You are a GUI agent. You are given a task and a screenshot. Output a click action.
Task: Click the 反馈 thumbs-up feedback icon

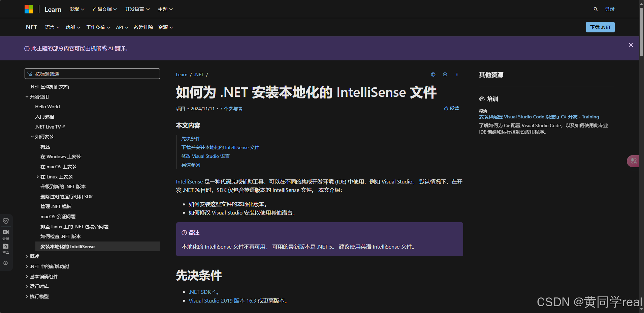(446, 108)
